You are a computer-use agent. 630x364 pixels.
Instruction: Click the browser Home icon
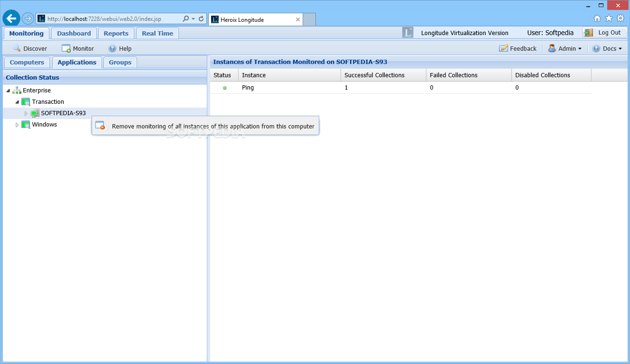coord(597,18)
